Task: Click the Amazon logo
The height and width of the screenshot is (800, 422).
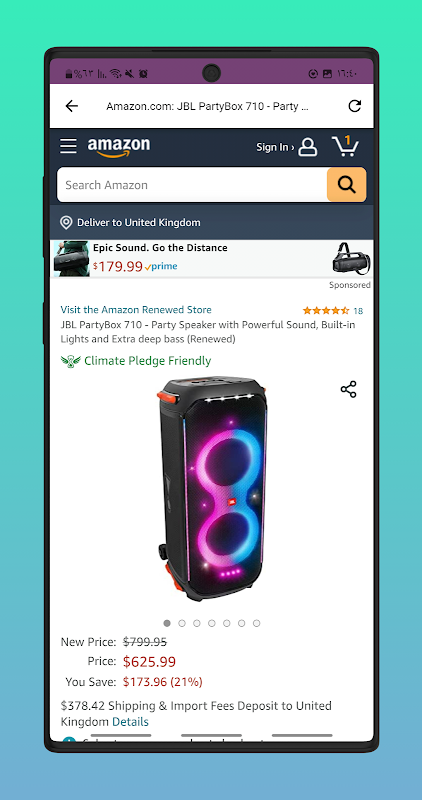Action: (119, 147)
